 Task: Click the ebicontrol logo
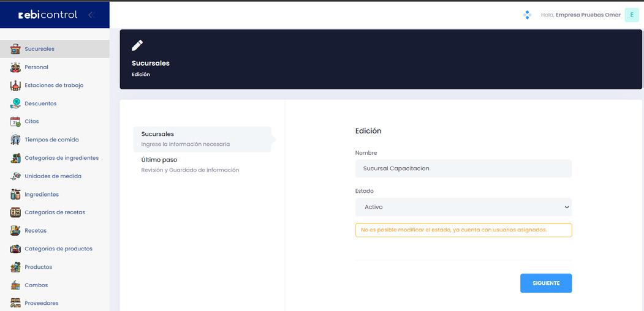[x=48, y=15]
